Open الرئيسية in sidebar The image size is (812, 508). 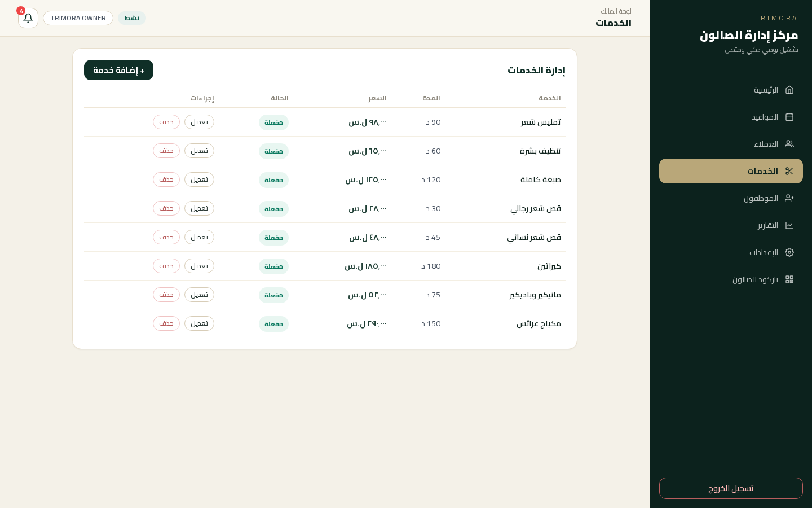point(731,90)
